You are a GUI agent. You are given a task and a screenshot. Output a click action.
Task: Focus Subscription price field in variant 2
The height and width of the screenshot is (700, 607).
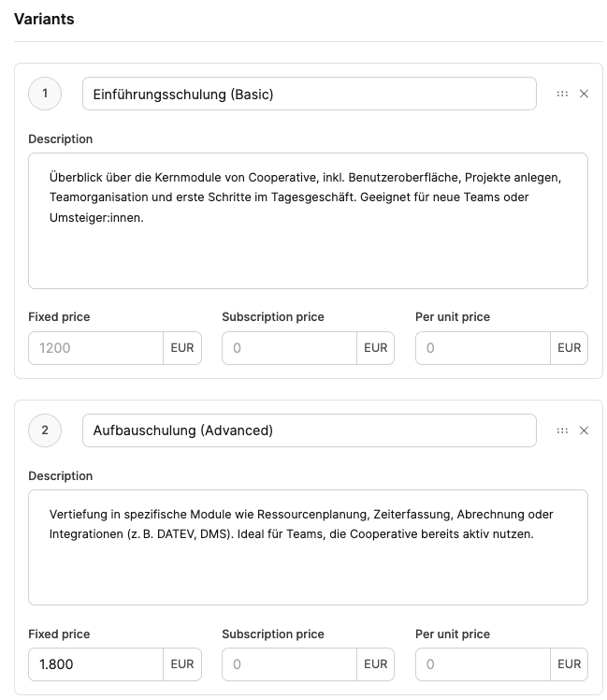pos(289,664)
